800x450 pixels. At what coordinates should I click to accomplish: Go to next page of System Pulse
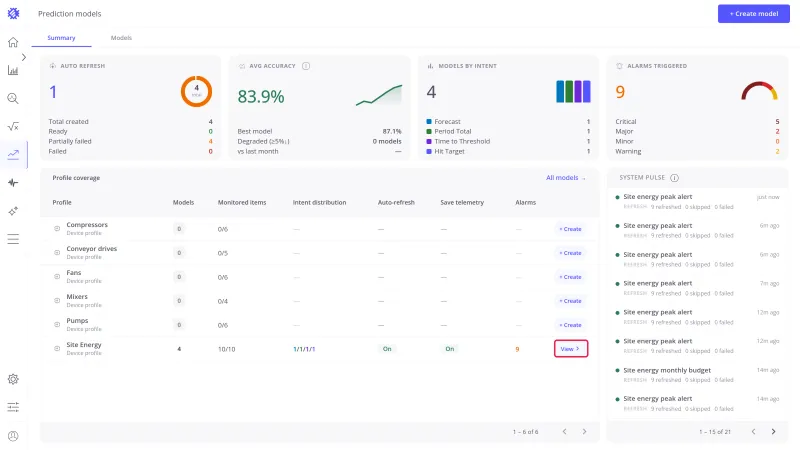773,432
